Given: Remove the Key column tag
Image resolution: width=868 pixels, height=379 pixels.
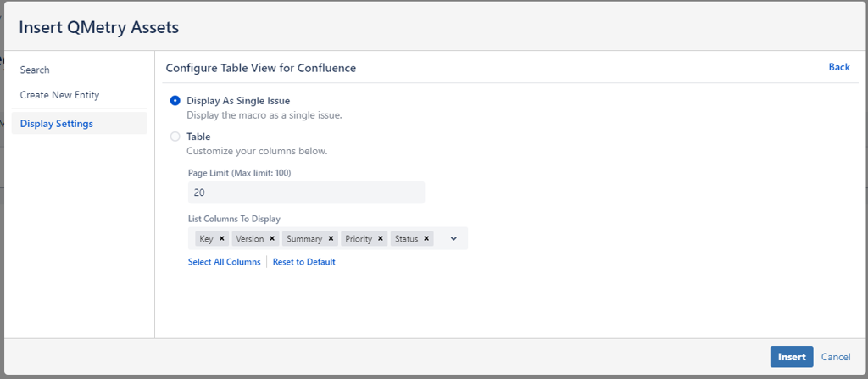Looking at the screenshot, I should tap(221, 239).
